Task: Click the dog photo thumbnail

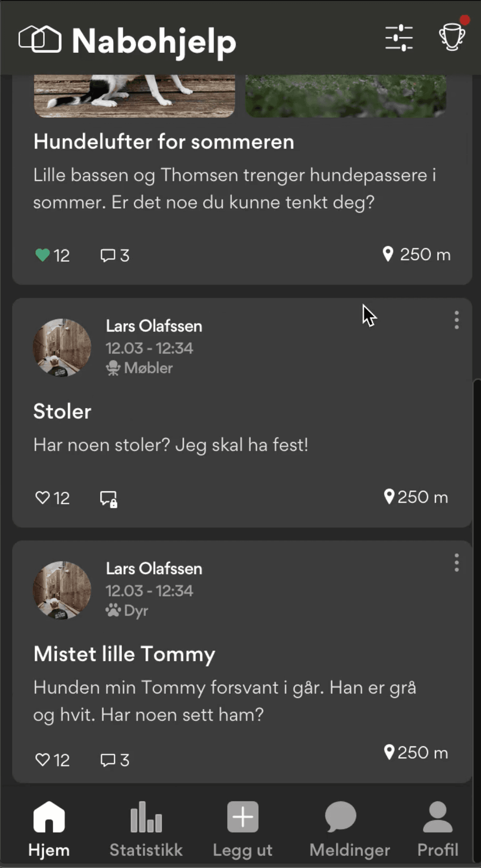Action: (135, 96)
